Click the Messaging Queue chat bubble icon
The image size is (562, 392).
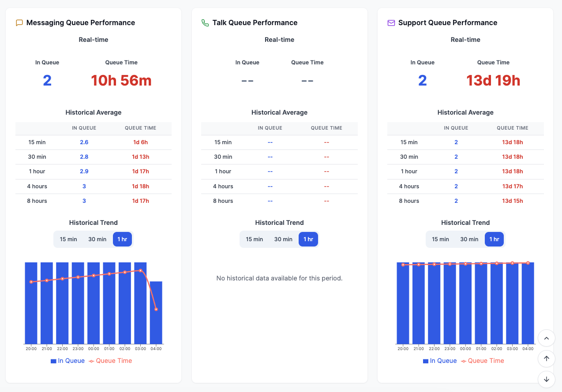(19, 23)
